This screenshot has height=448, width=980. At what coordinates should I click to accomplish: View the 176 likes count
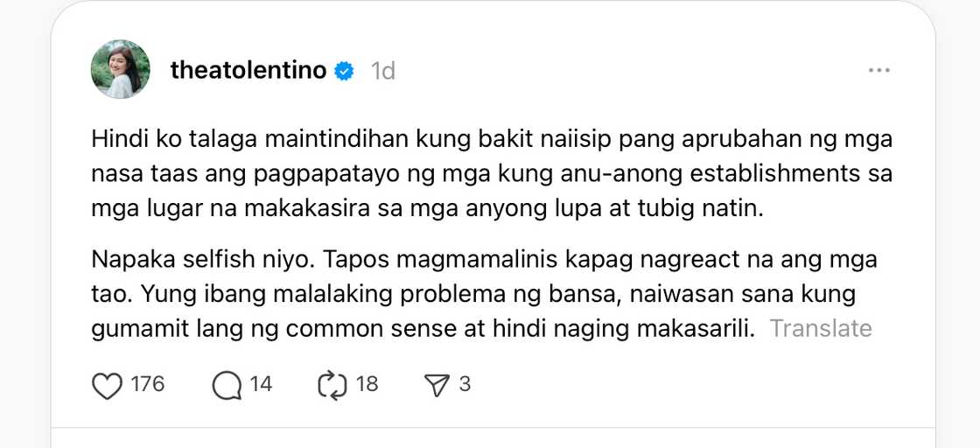(147, 384)
